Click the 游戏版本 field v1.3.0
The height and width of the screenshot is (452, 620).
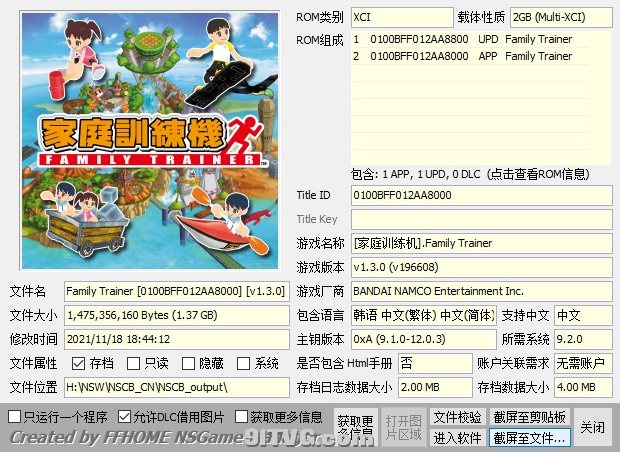pos(482,267)
